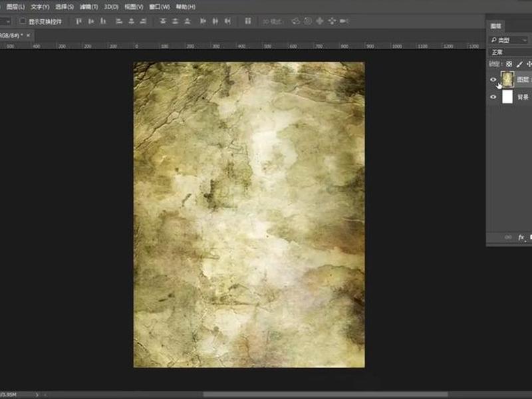Lock image pixels with brush icon

519,64
